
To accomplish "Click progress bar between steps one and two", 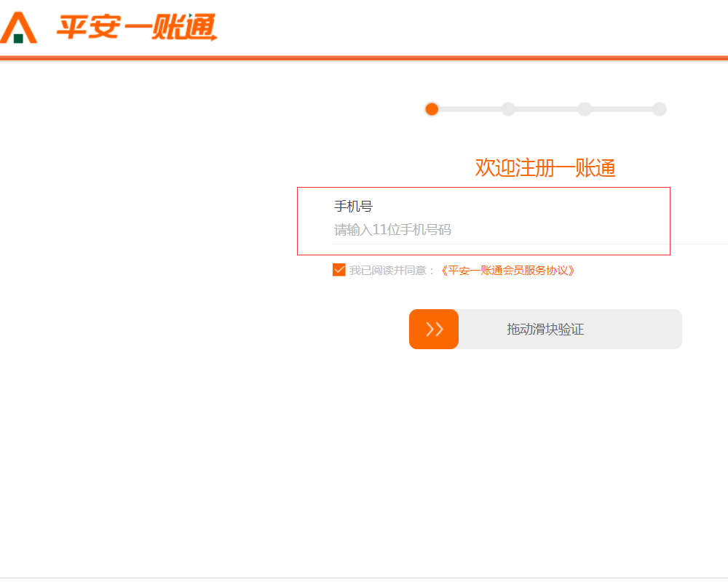I will [470, 109].
